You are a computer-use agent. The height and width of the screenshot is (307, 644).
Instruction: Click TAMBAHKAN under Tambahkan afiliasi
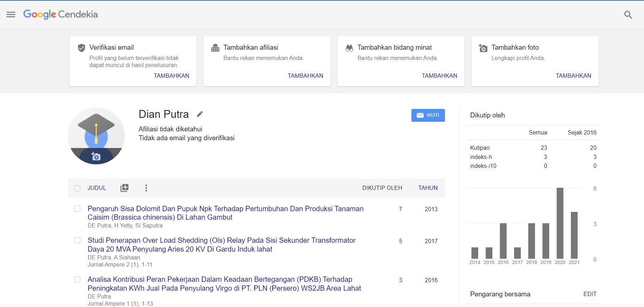305,76
